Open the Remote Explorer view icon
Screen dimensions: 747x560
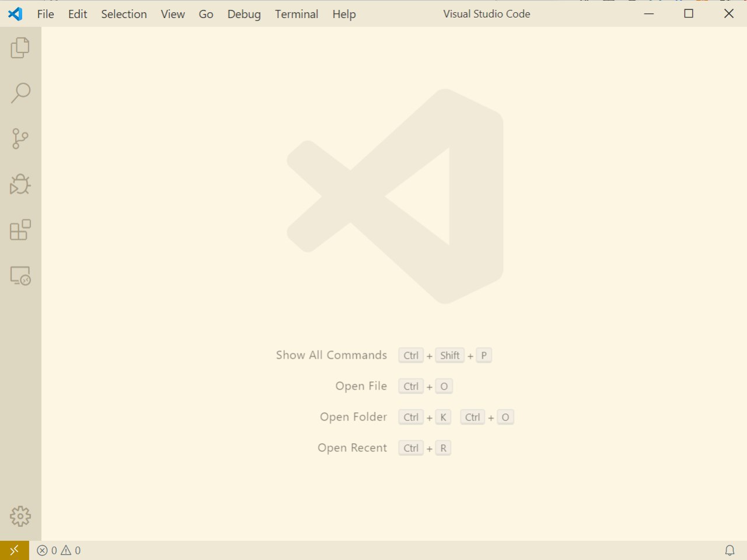20,275
